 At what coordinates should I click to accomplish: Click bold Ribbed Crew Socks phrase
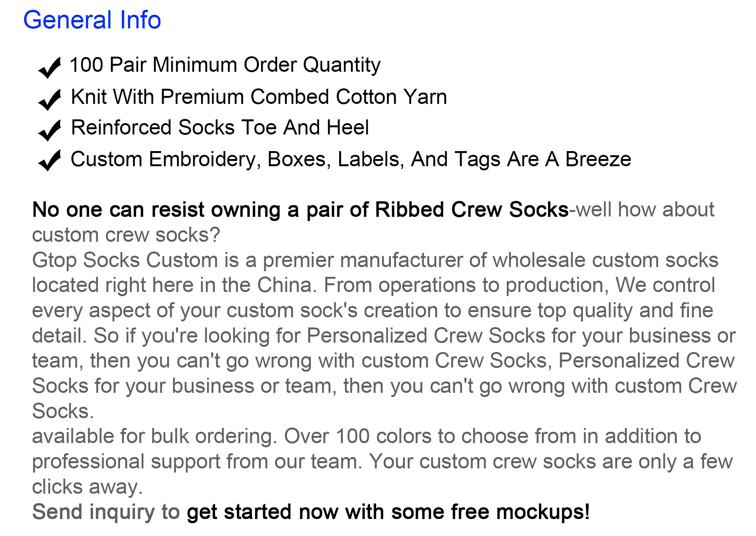(x=471, y=210)
